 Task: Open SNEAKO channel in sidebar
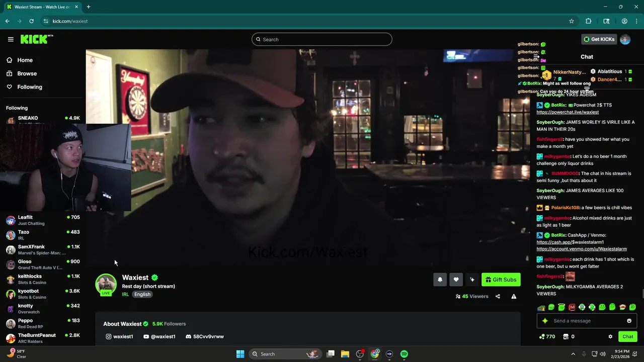[x=43, y=119]
